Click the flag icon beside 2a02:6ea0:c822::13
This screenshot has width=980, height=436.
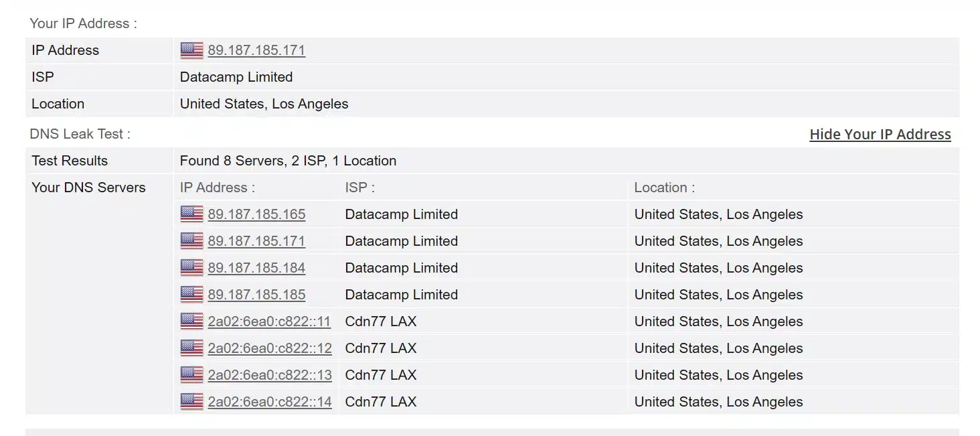tap(191, 375)
